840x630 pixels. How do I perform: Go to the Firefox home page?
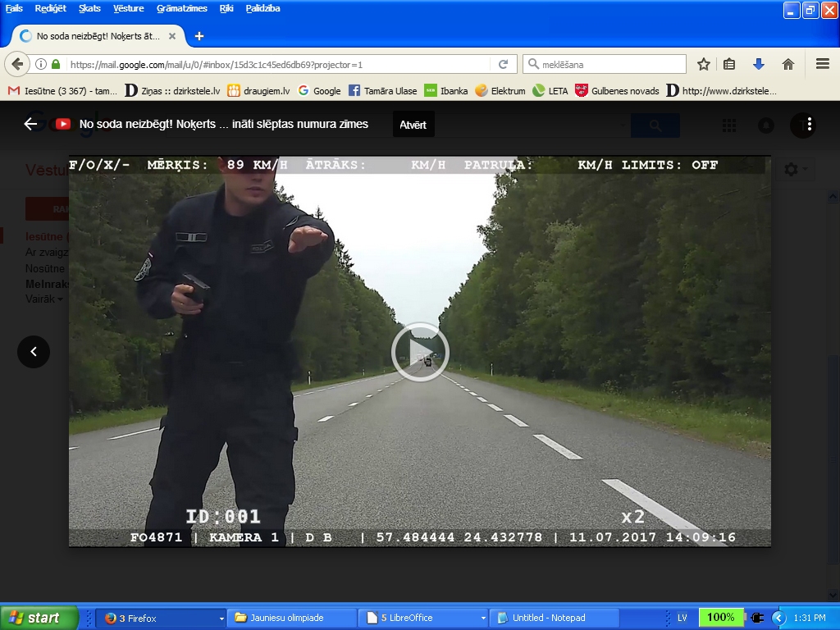click(x=787, y=64)
